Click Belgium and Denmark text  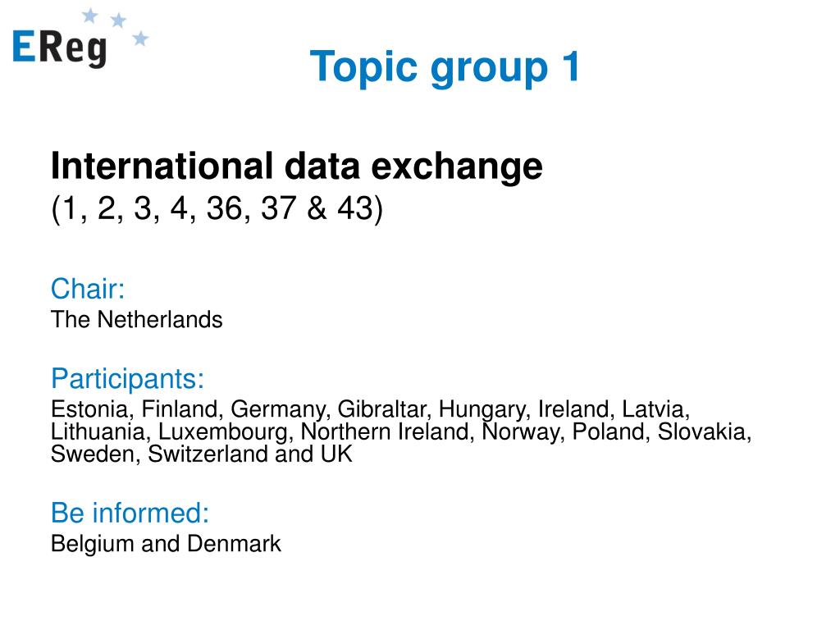point(166,544)
